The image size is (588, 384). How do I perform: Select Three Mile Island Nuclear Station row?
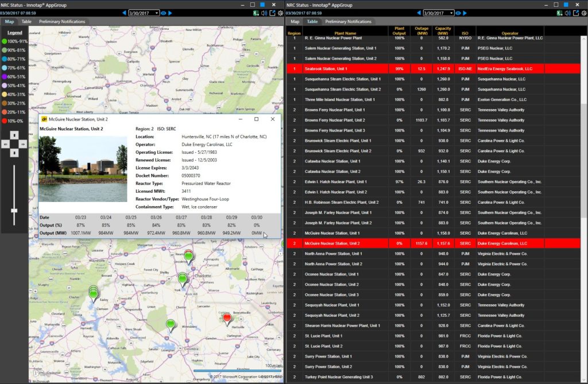tap(434, 99)
